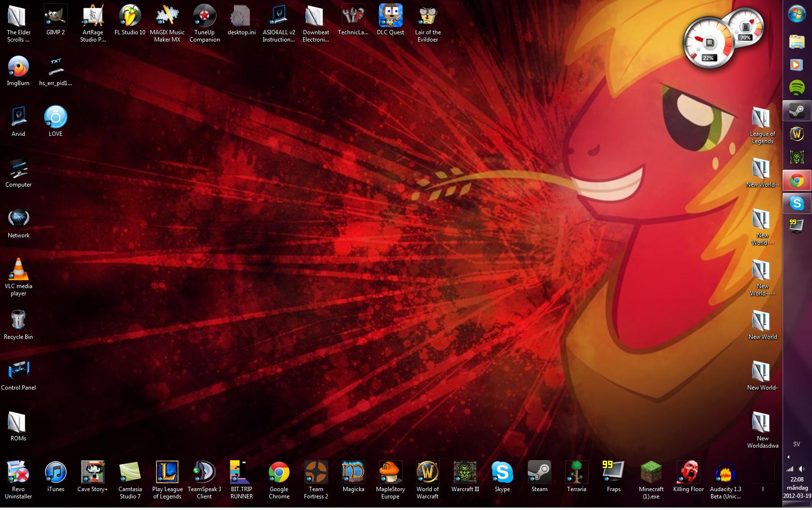Switch to Steam taskbar button
Image resolution: width=812 pixels, height=510 pixels.
pos(797,111)
